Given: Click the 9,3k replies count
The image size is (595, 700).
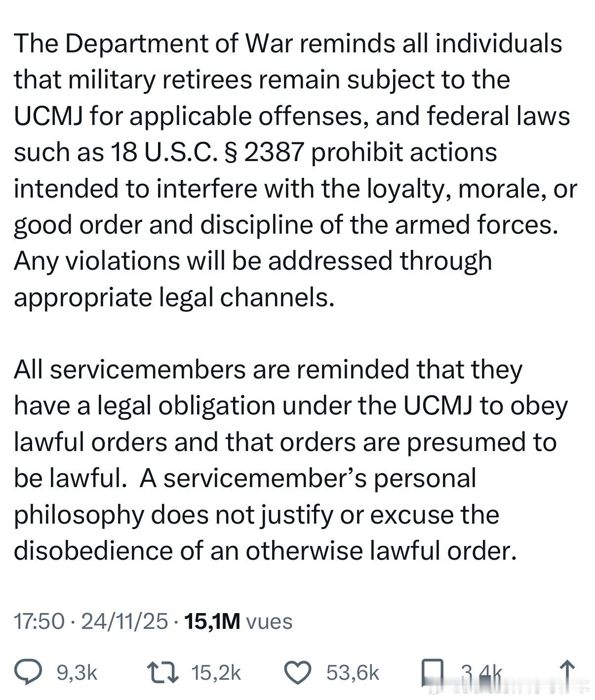Looking at the screenshot, I should 78,672.
